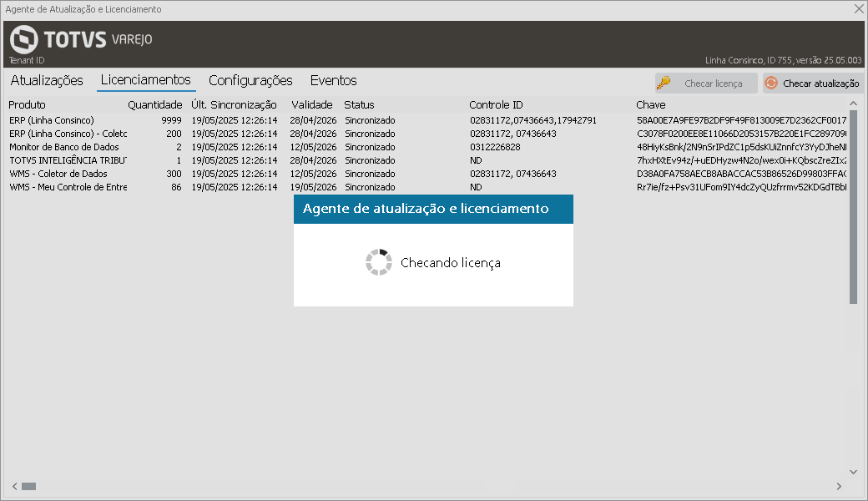
Task: Click the key starting with 58A00E7A9FE97B2D
Action: click(x=741, y=120)
